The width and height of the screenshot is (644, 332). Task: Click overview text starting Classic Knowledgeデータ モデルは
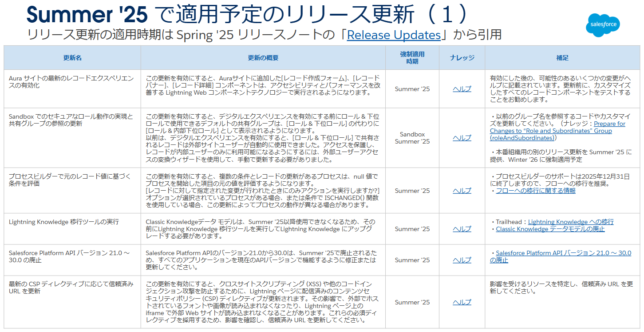[x=261, y=229]
